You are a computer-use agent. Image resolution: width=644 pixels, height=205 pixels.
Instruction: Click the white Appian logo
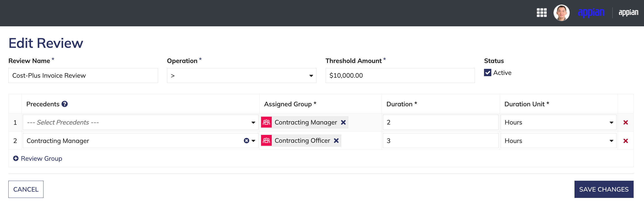628,12
